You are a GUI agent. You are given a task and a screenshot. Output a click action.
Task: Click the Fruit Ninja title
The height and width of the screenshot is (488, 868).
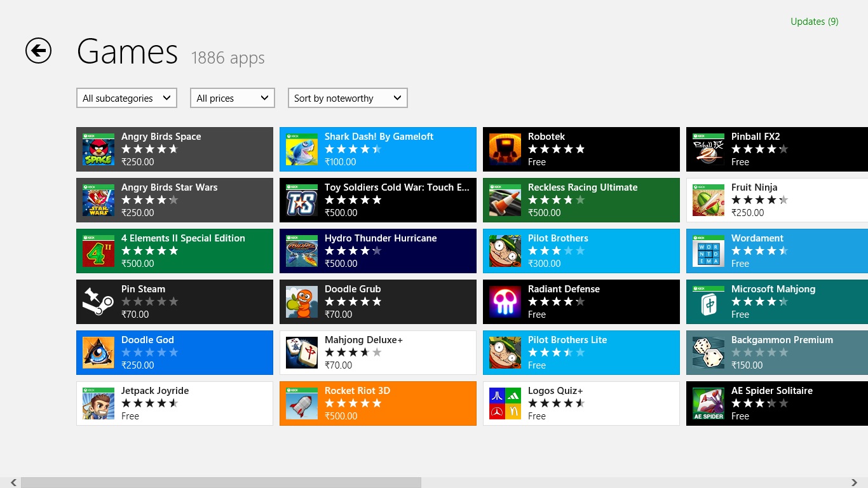tap(754, 187)
